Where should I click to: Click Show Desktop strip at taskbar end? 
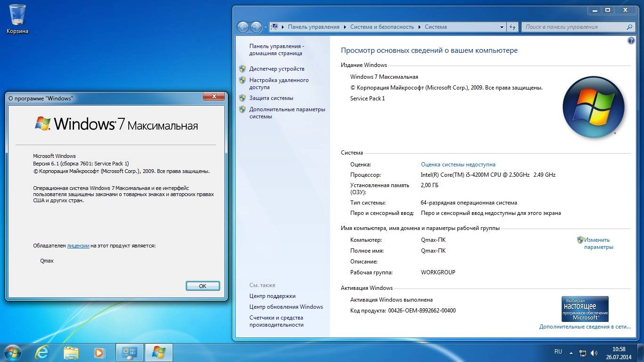coord(641,353)
